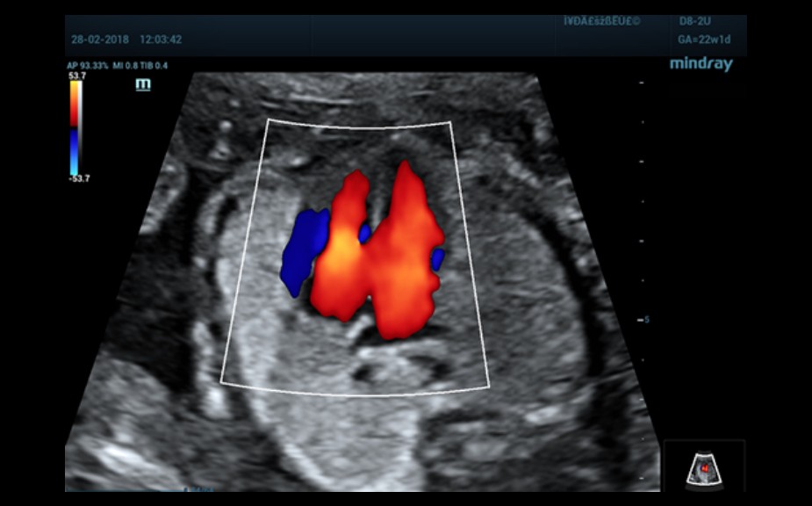Click the mirrored patient text in header
Viewport: 812px width, 506px height.
[602, 19]
